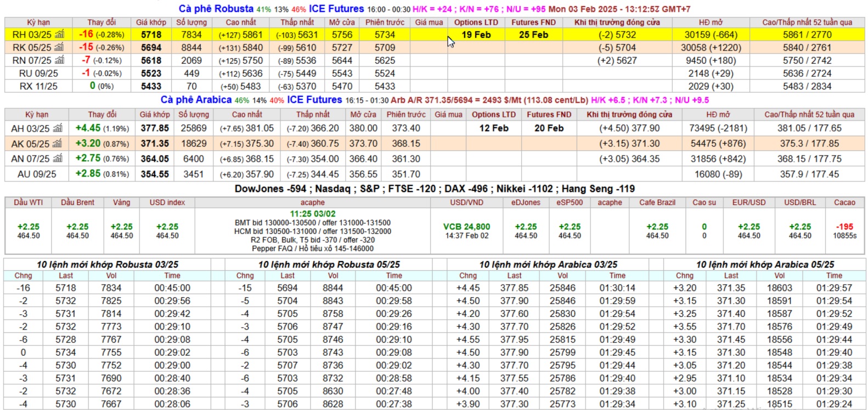Click the 'Cacao' column header
This screenshot has width=868, height=410.
(844, 202)
